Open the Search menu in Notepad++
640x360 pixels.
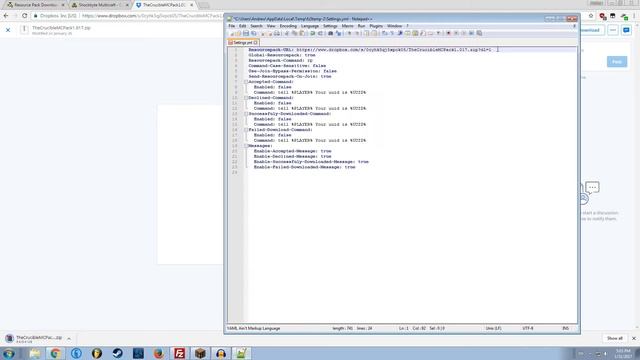(x=256, y=26)
